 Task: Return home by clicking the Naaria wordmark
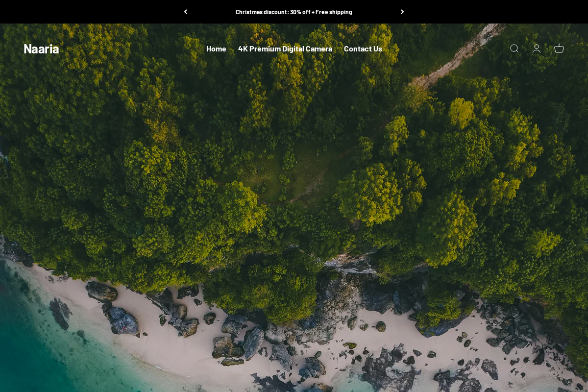41,49
